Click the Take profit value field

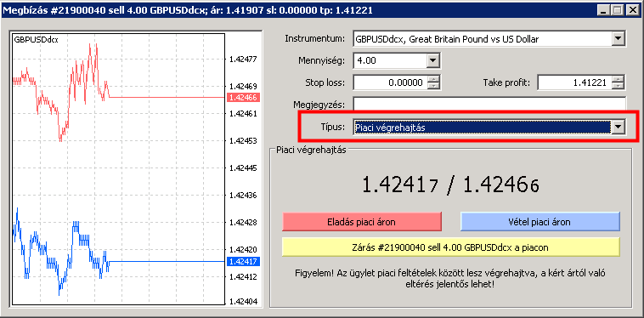573,82
